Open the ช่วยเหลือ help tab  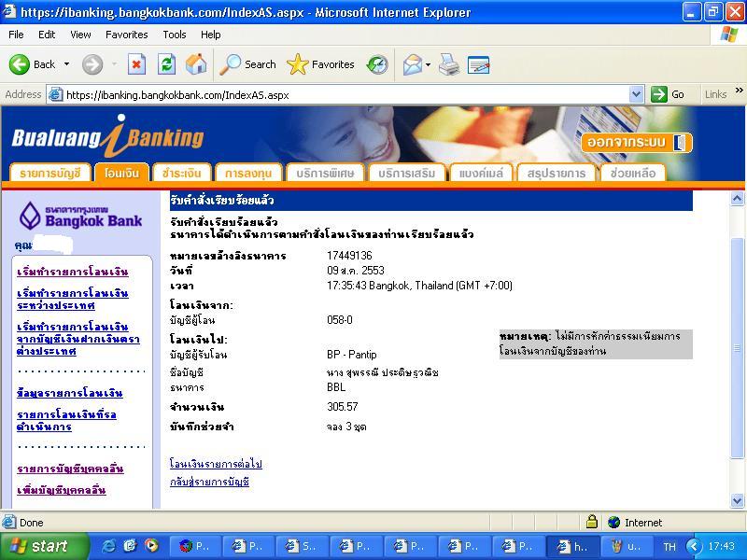coord(633,173)
